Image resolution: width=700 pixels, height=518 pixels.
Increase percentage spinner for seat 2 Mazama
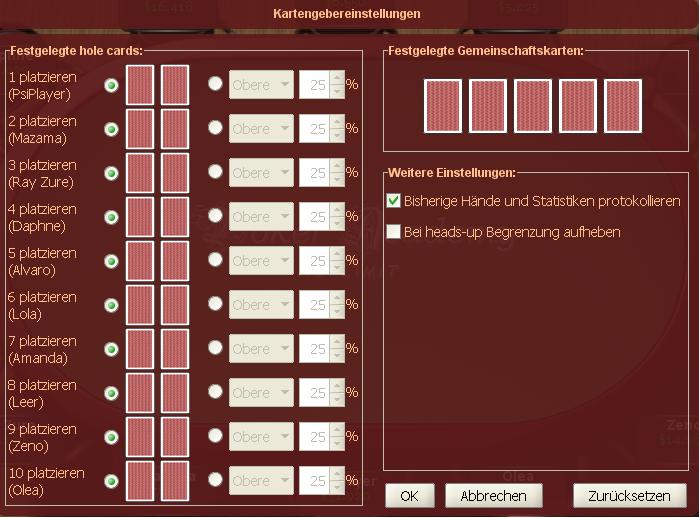[338, 121]
